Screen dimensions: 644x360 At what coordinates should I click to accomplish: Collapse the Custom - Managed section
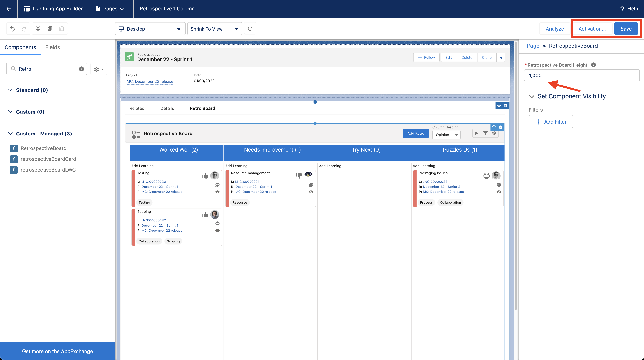10,134
